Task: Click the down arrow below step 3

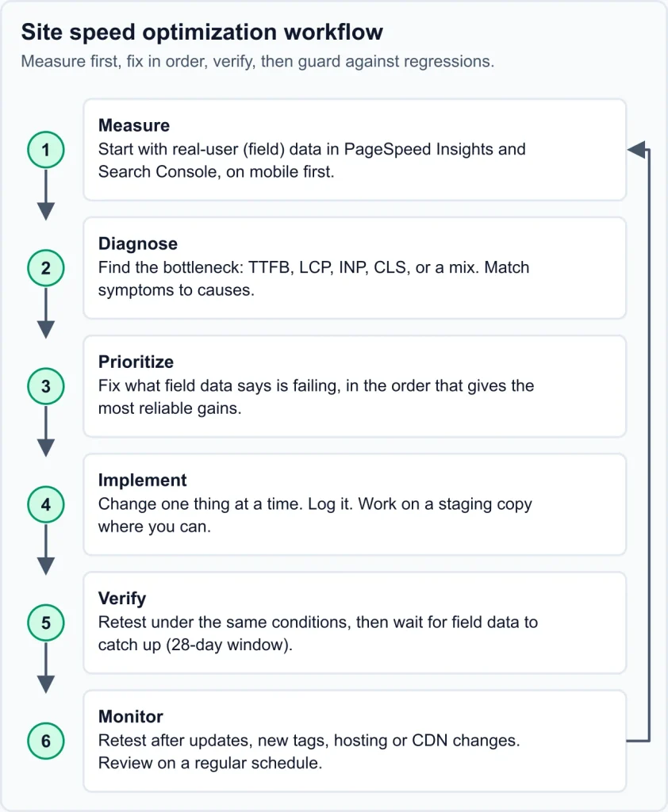Action: click(x=45, y=432)
